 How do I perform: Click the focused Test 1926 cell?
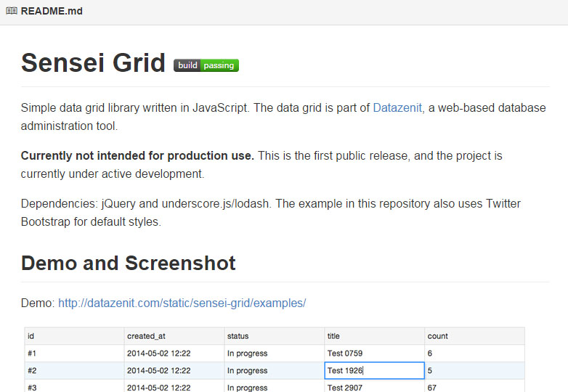click(374, 371)
